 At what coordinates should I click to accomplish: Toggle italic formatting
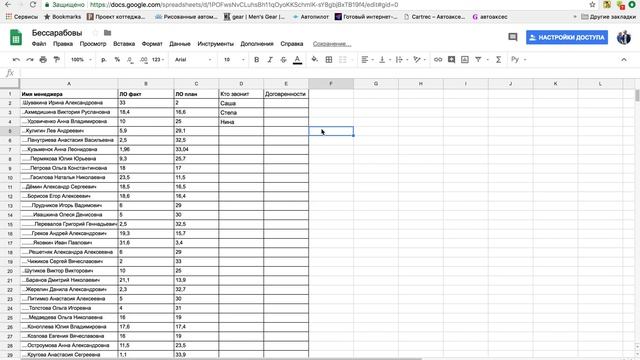coord(270,60)
